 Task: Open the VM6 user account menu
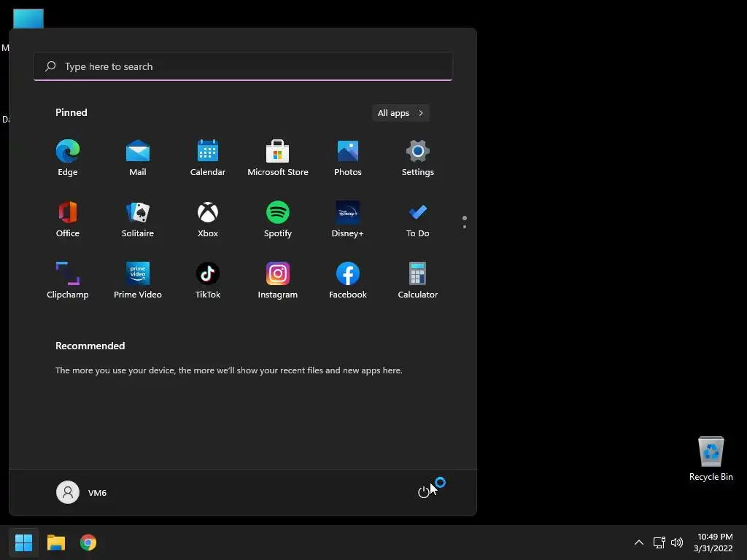click(82, 492)
